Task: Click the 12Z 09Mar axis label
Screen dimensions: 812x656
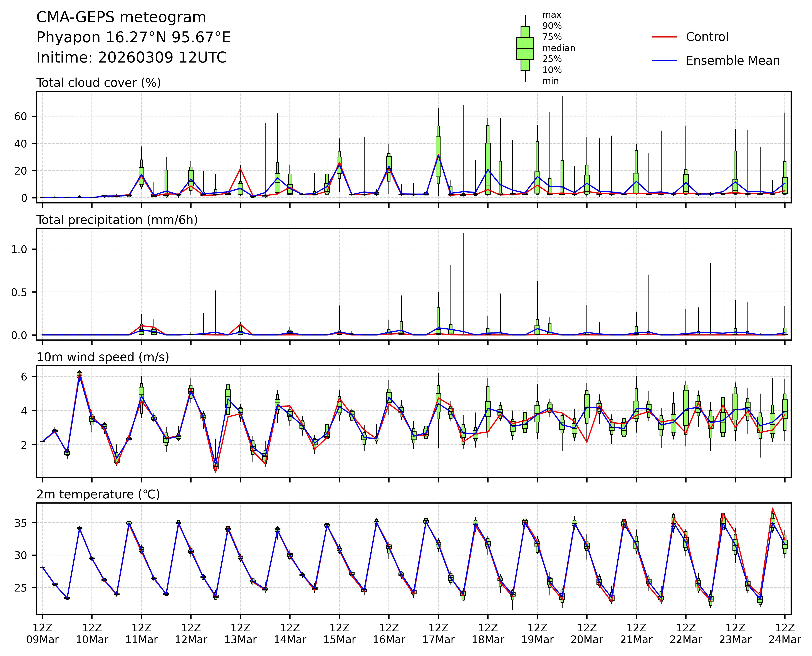Action: [x=42, y=633]
